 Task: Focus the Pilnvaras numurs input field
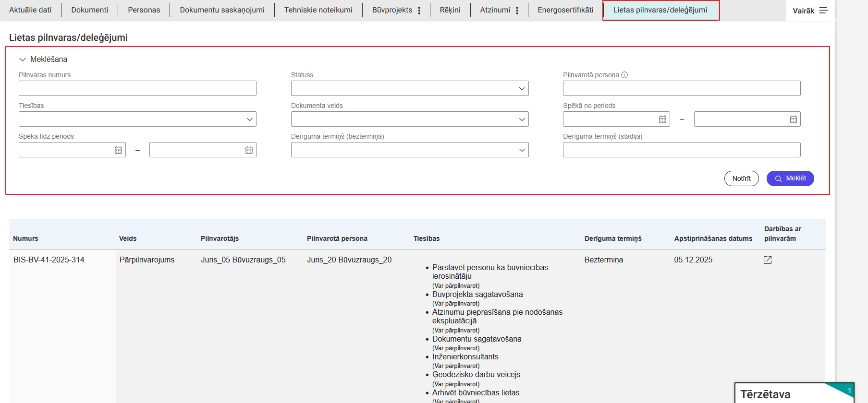pos(137,88)
